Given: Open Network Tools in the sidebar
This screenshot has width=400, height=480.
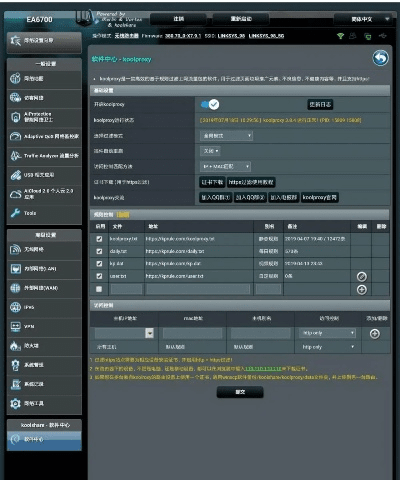Looking at the screenshot, I should coord(44,404).
